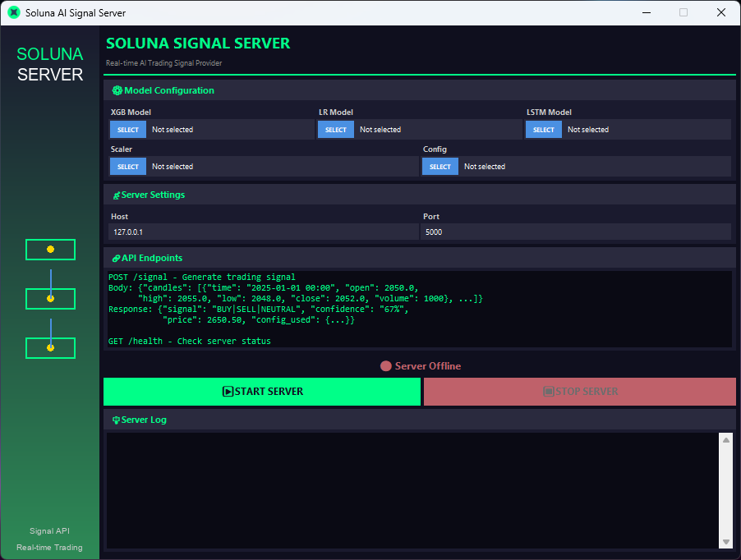The height and width of the screenshot is (560, 741).
Task: Click the 'Signal API' sidebar label
Action: [49, 530]
